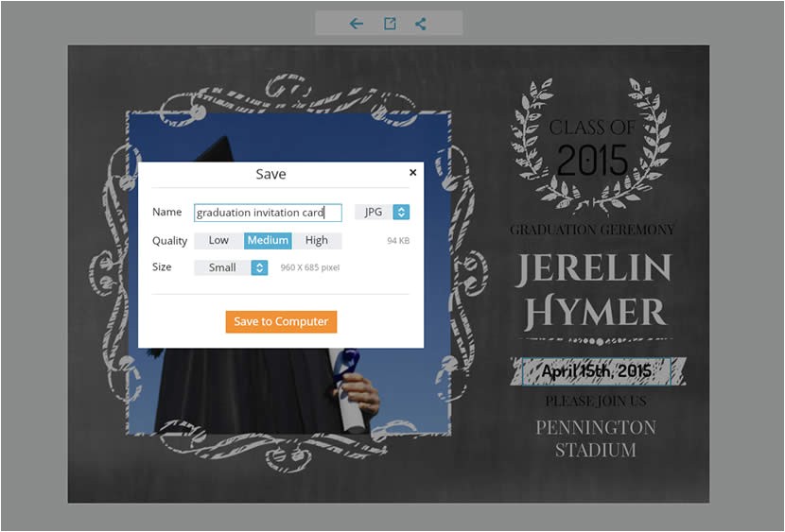Select Medium quality option
The image size is (785, 532).
(268, 241)
